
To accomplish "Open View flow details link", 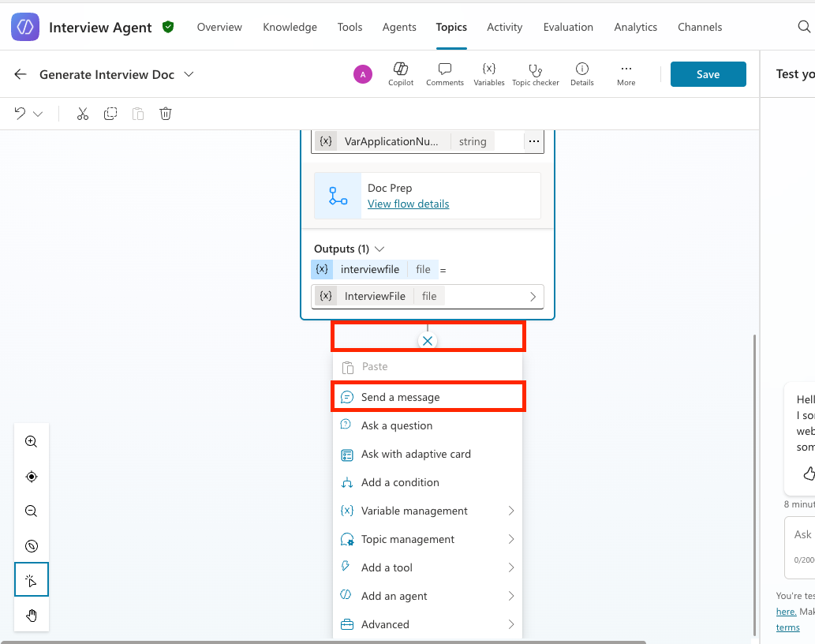I will (x=408, y=204).
